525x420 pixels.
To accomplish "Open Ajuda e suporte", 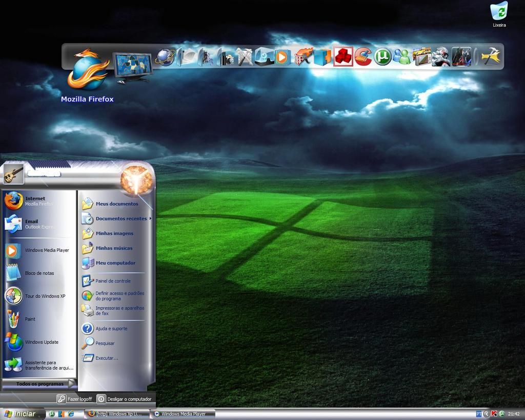I will click(x=116, y=329).
